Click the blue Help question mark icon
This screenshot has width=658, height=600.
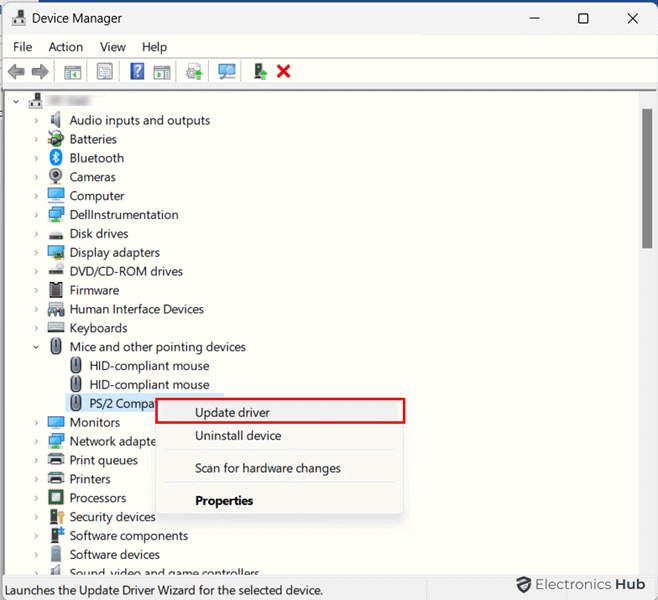pyautogui.click(x=137, y=72)
